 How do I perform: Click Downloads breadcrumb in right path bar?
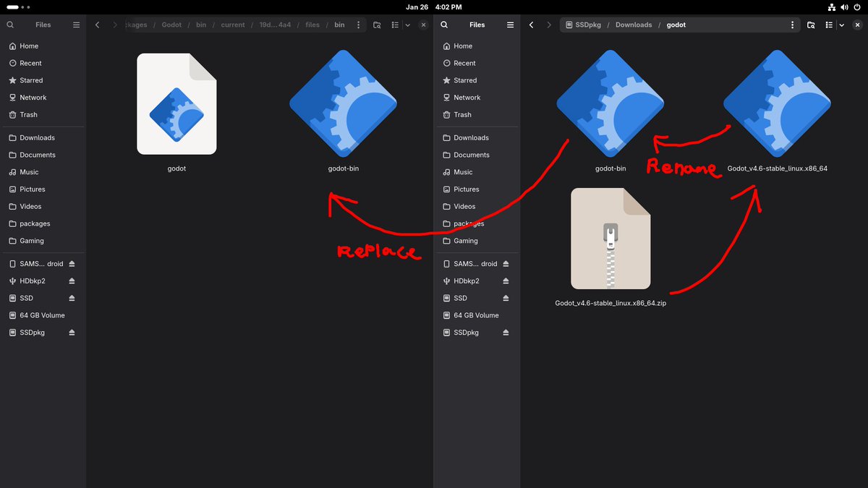(634, 25)
